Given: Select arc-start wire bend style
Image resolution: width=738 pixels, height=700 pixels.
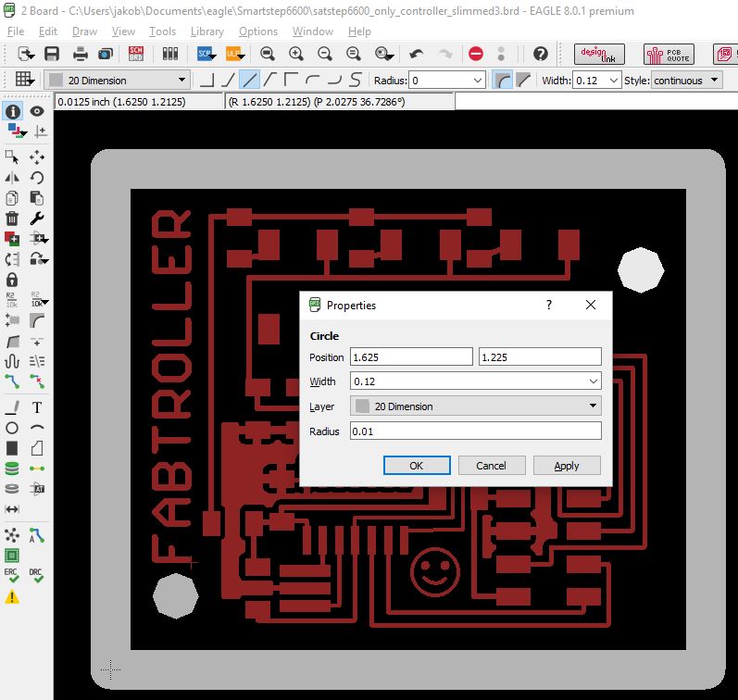Looking at the screenshot, I should pyautogui.click(x=313, y=81).
